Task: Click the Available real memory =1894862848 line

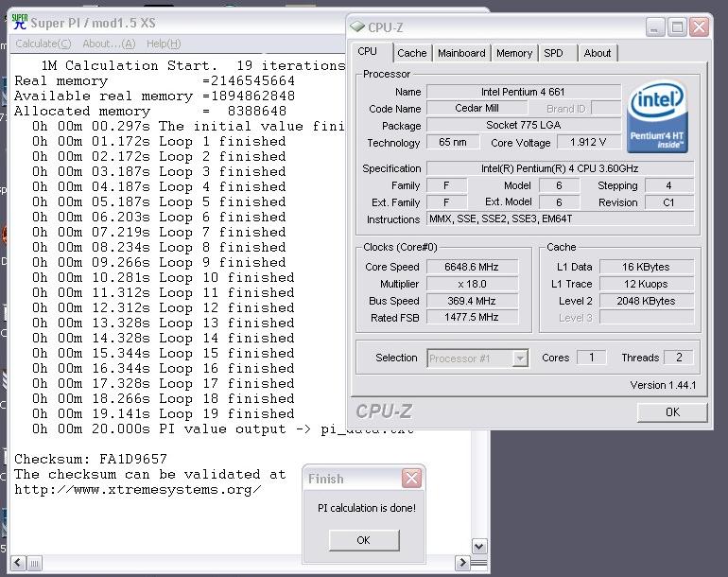Action: tap(155, 96)
